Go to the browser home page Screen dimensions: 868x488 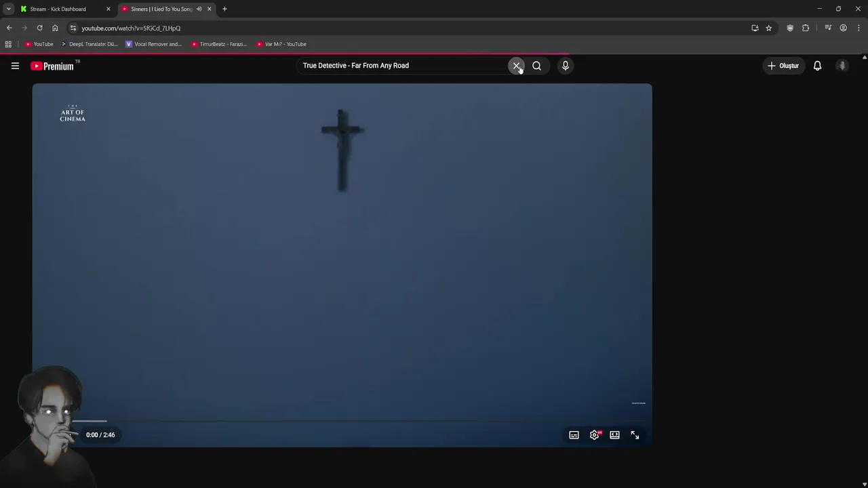(55, 28)
